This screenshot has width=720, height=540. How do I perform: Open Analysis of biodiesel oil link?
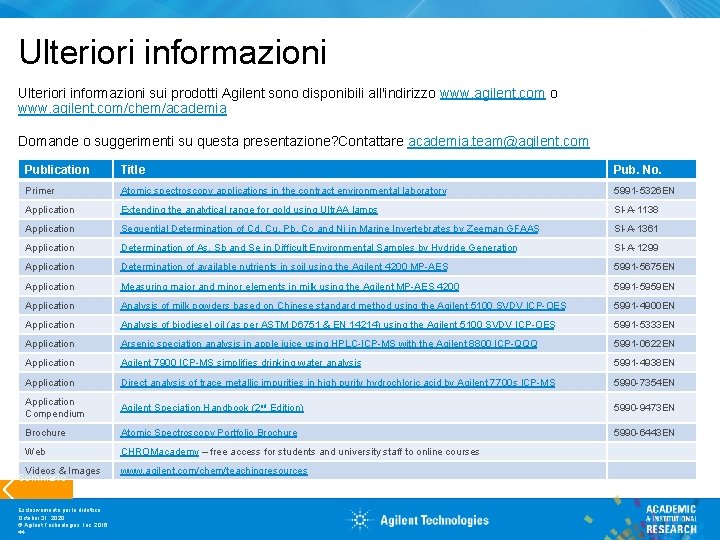click(x=338, y=325)
